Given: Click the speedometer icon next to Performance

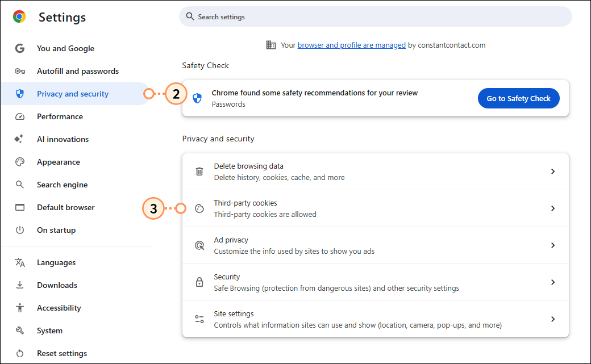Looking at the screenshot, I should (20, 116).
